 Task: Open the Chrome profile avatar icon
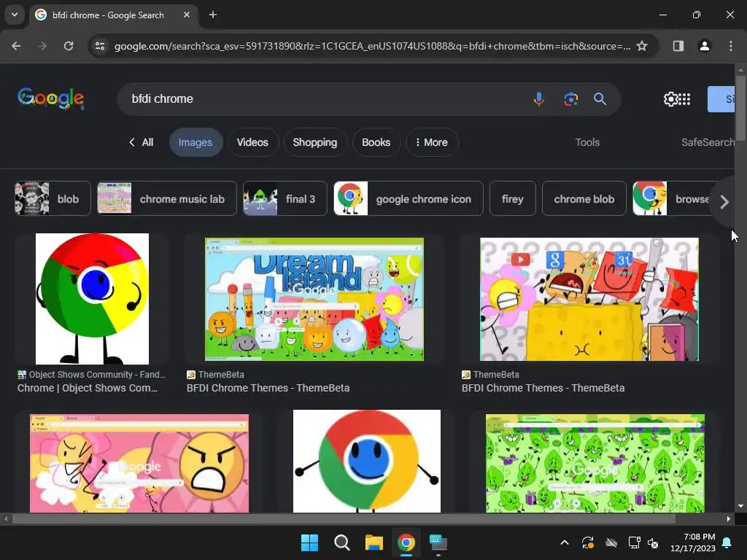[x=705, y=46]
